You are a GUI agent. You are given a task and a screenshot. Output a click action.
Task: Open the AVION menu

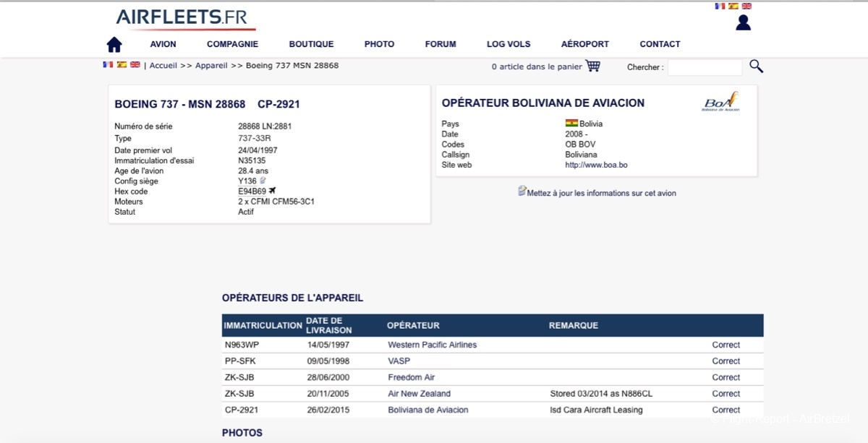click(x=163, y=44)
